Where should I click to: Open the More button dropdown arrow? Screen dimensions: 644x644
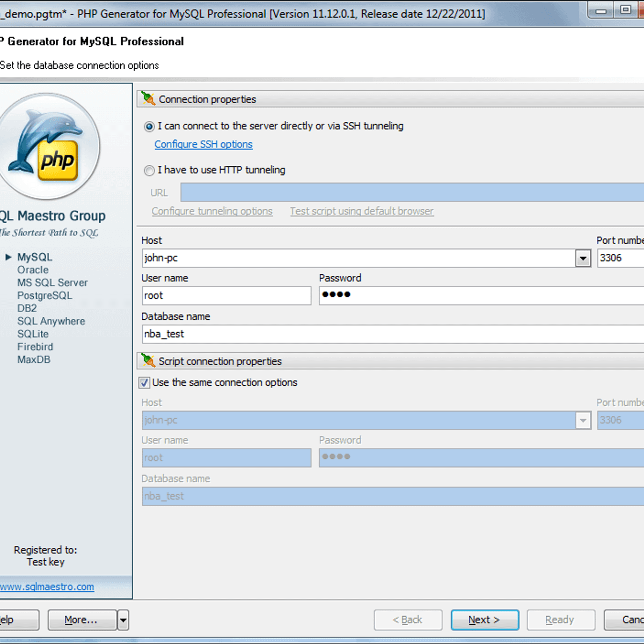123,620
